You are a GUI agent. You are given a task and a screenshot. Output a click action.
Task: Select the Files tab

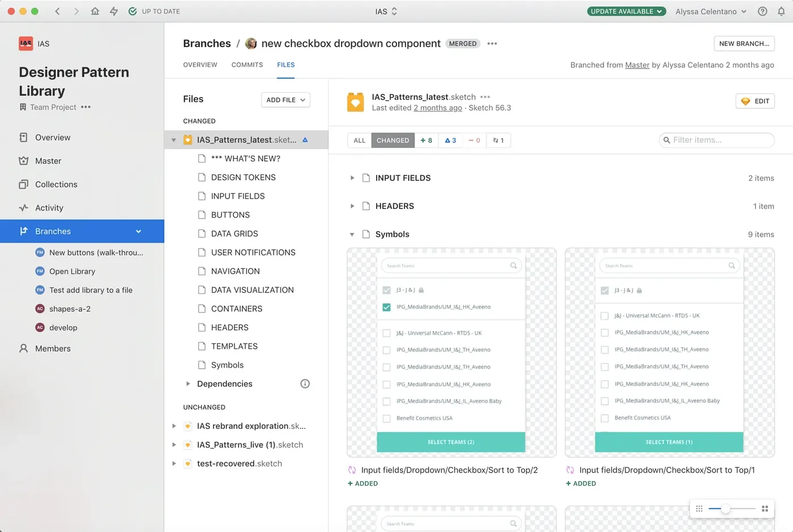286,65
